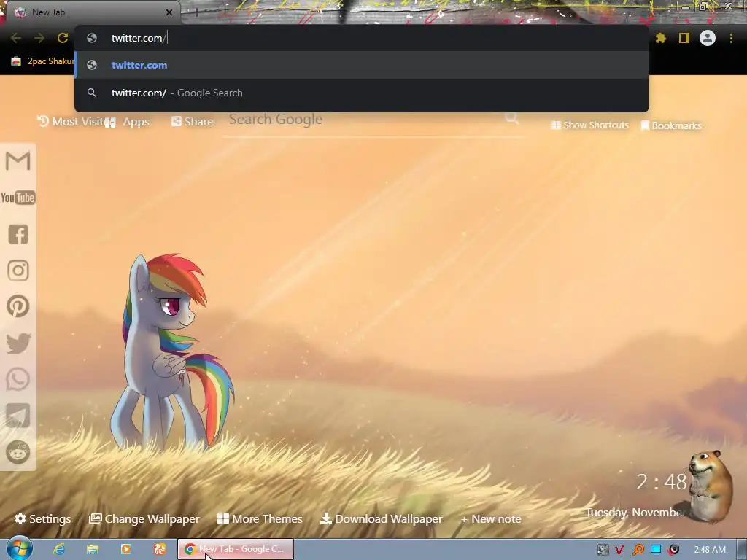Click Download Wallpaper
Viewport: 747px width, 560px height.
click(x=381, y=518)
